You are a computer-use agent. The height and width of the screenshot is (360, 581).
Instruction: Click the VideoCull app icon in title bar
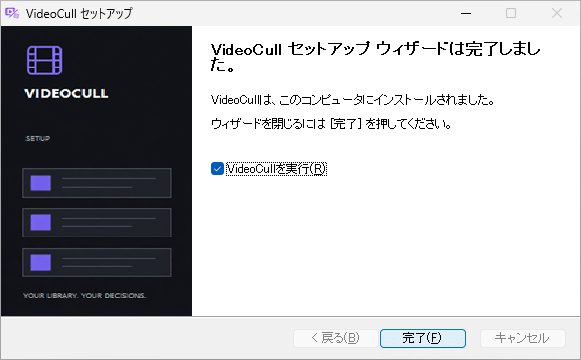tap(12, 13)
